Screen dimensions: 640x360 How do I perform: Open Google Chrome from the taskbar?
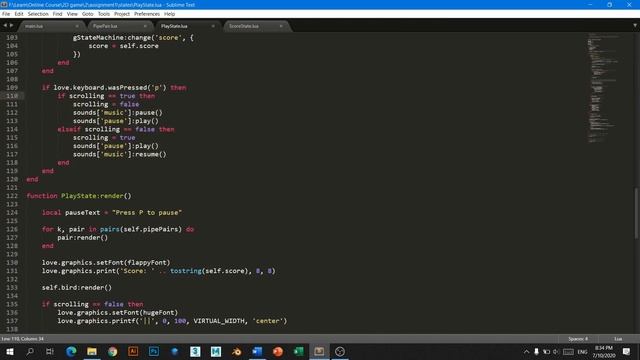point(113,351)
